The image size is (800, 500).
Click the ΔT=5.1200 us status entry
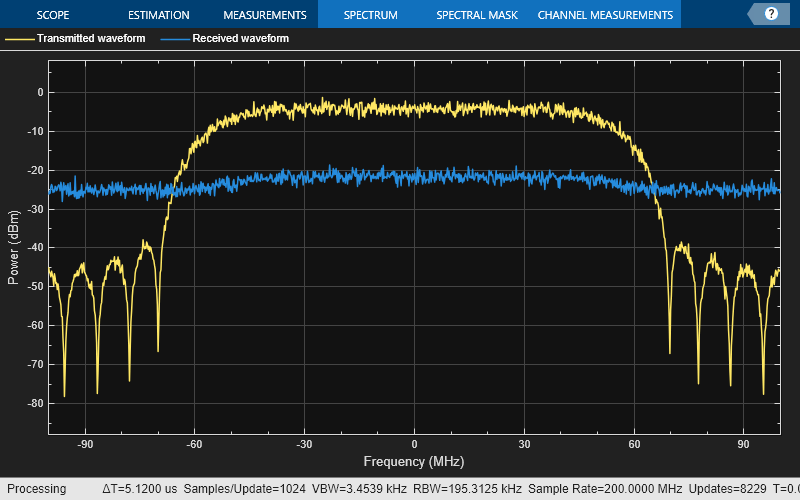139,489
